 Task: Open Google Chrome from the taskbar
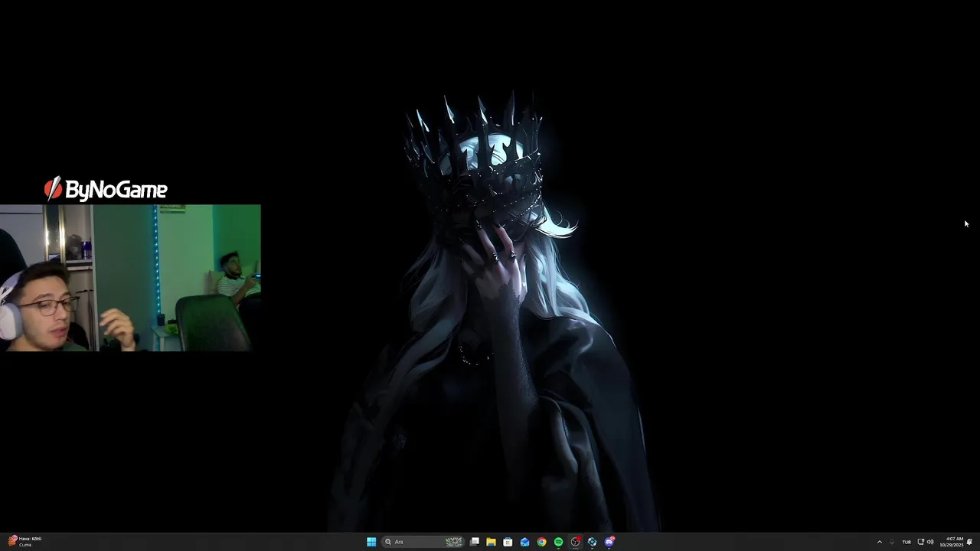(x=541, y=542)
